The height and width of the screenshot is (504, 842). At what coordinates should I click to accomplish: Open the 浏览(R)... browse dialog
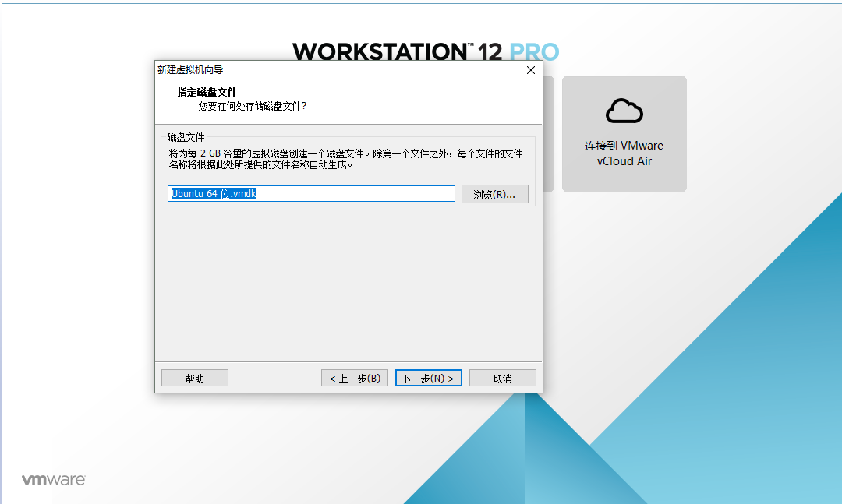[x=494, y=194]
